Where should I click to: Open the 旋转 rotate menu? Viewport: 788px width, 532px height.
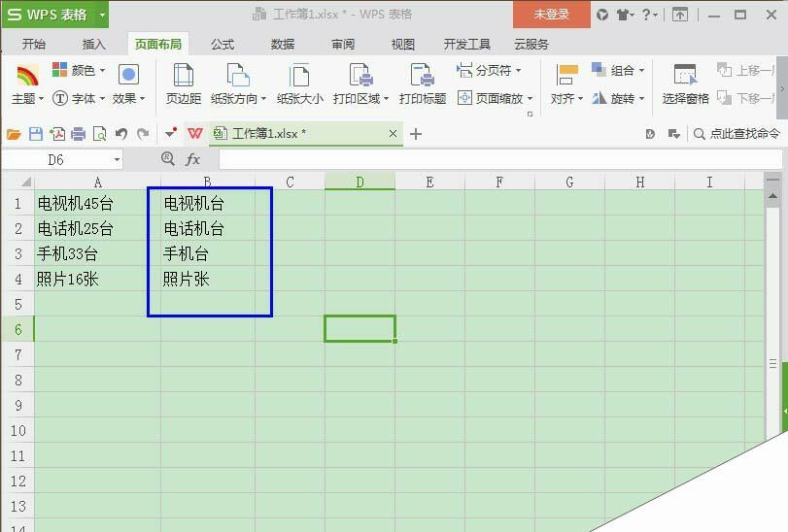[618, 98]
